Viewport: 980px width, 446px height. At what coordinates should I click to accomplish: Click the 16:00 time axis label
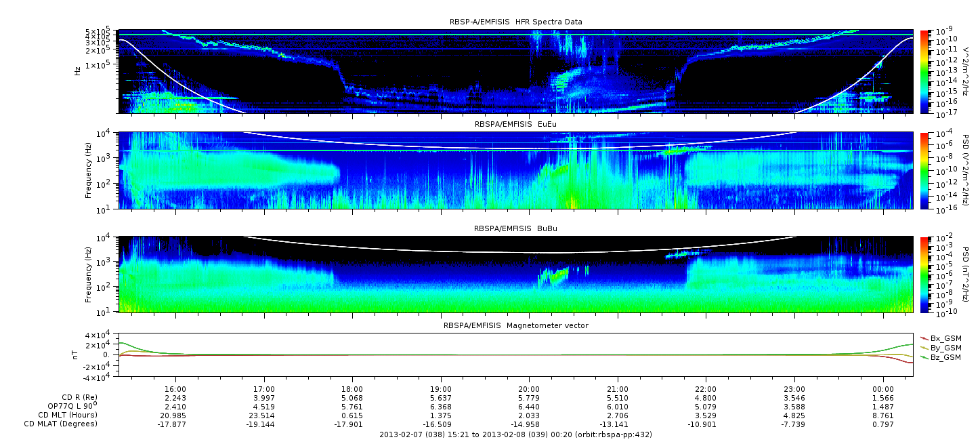[x=175, y=390]
